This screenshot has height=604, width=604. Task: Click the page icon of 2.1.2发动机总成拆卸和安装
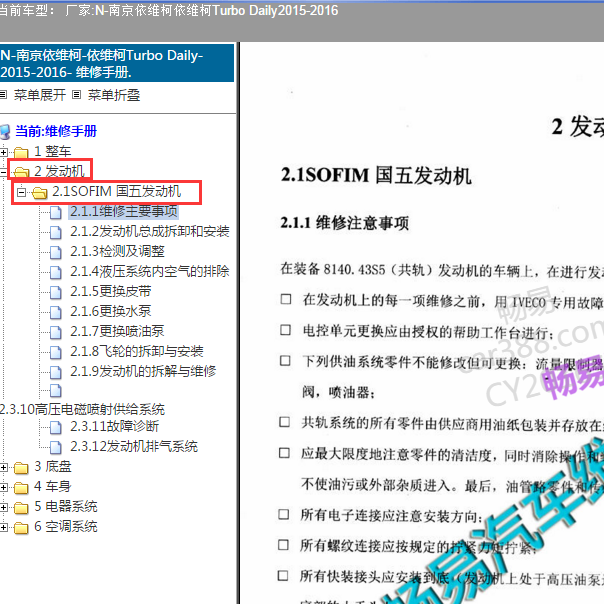click(55, 232)
